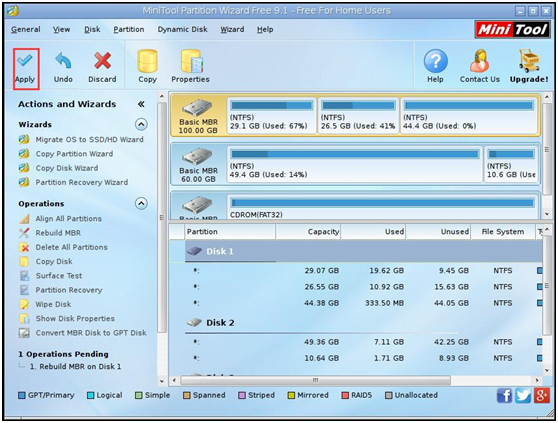Screen dimensions: 558x423
Task: Select the 29.1 GB NTFS partition block
Action: 271,116
